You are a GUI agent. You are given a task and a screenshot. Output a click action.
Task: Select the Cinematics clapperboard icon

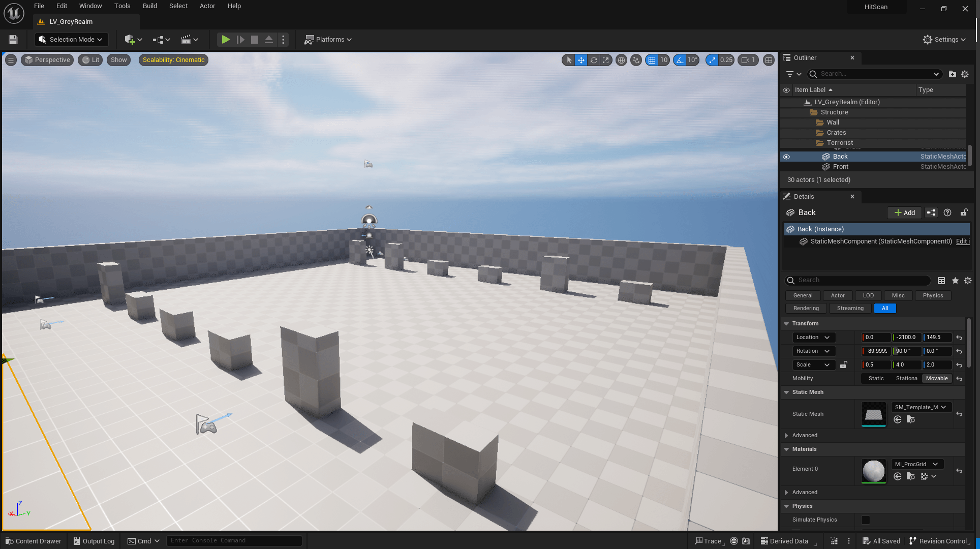[187, 39]
